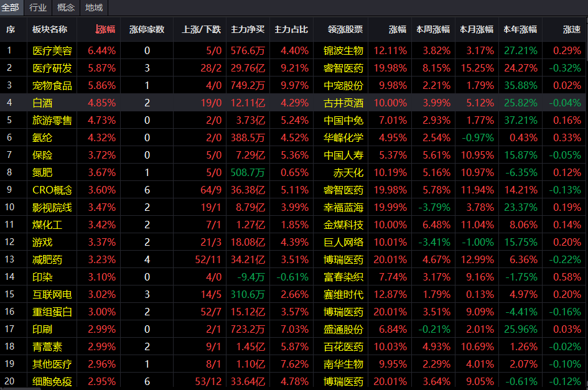Click the 64/9 up/down value
Image resolution: width=588 pixels, height=390 pixels.
(x=211, y=190)
